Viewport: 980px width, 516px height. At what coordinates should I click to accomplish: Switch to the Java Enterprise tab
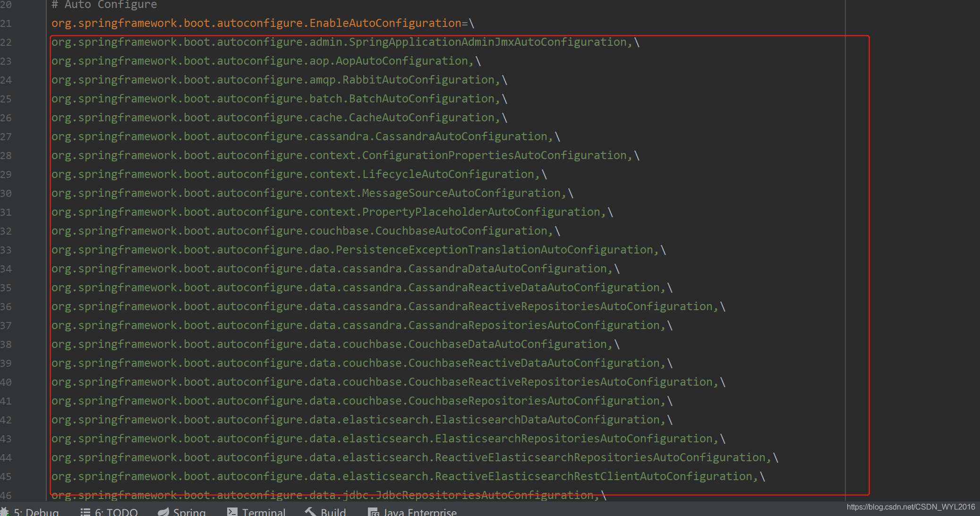(x=412, y=512)
